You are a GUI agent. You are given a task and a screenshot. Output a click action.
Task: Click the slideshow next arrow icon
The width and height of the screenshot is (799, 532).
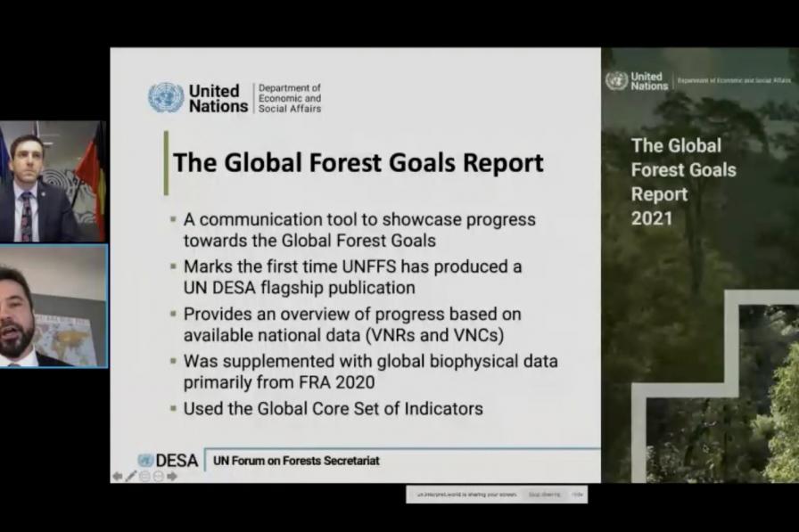(172, 477)
